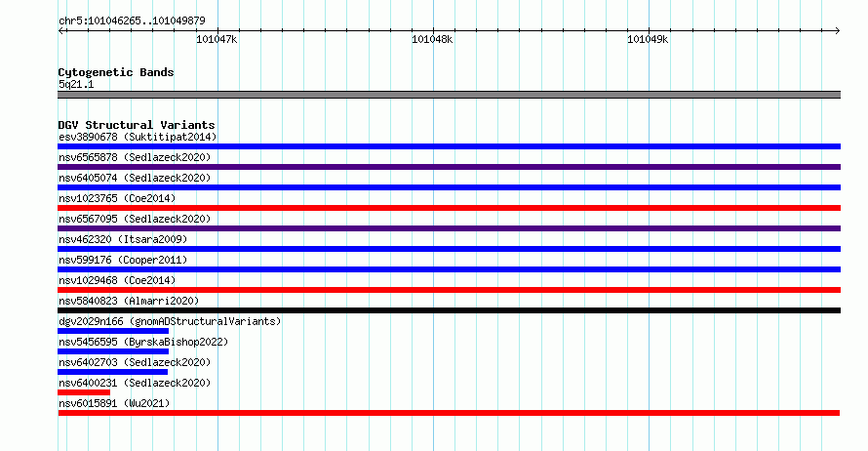Viewport: 868px width, 451px height.
Task: Click the right arrowhead of the ruler
Action: (838, 31)
